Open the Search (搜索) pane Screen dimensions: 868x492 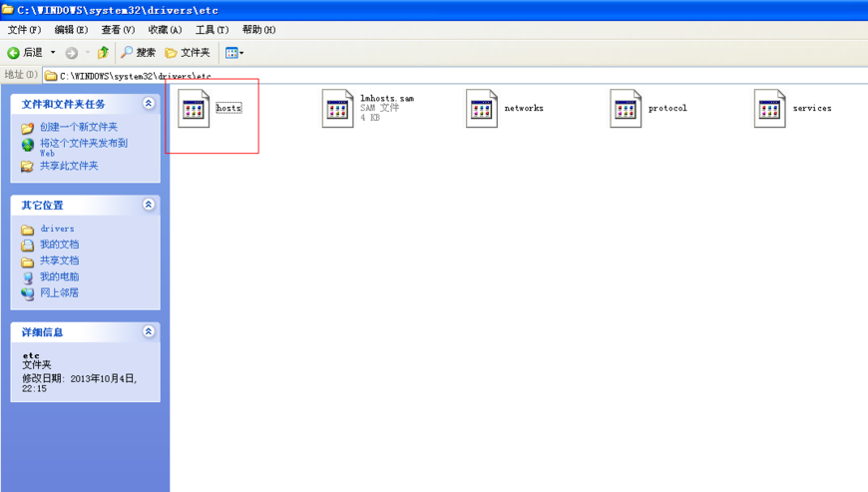click(139, 53)
